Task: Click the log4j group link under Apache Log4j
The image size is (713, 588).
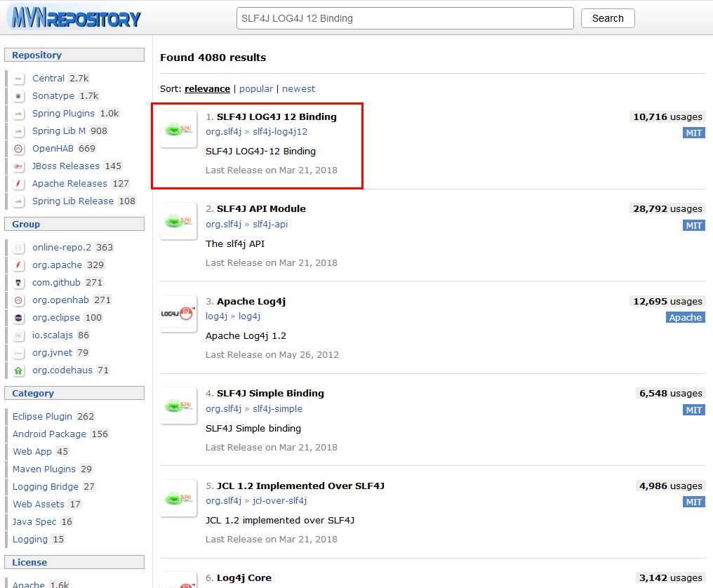Action: [216, 316]
